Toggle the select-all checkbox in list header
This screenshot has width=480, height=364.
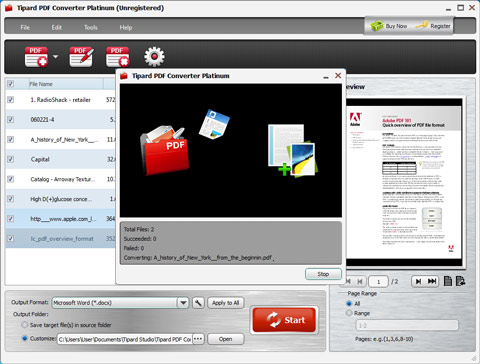click(x=11, y=84)
